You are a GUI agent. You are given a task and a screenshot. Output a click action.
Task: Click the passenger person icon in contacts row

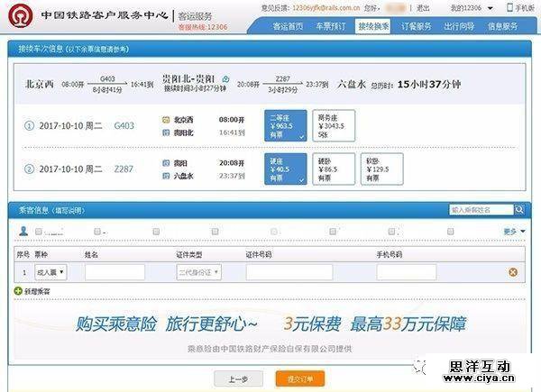[x=23, y=232]
